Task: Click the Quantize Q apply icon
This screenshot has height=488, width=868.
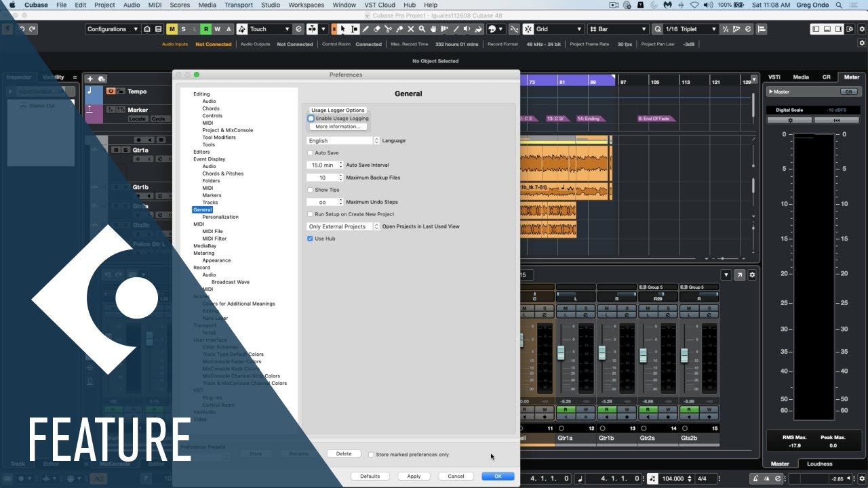Action: (x=658, y=29)
